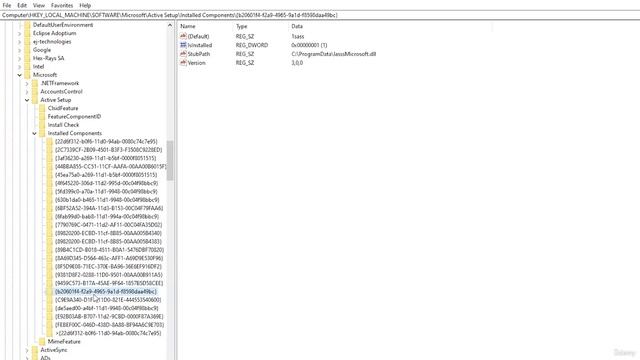Select the {5fd399c0 key name
Screen dimensions: 640x360
coord(106,191)
